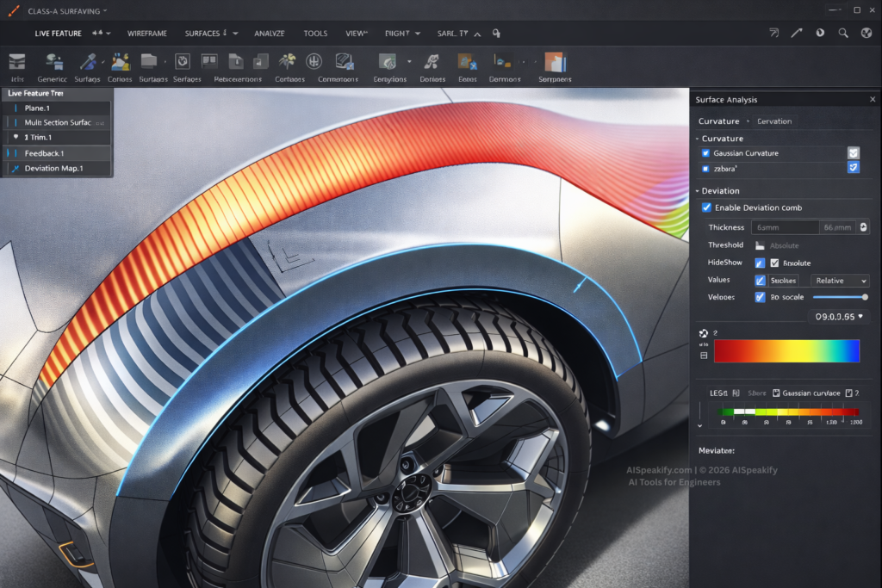Toggle the Enable Deviation Comb checkbox
This screenshot has width=882, height=588.
point(706,207)
